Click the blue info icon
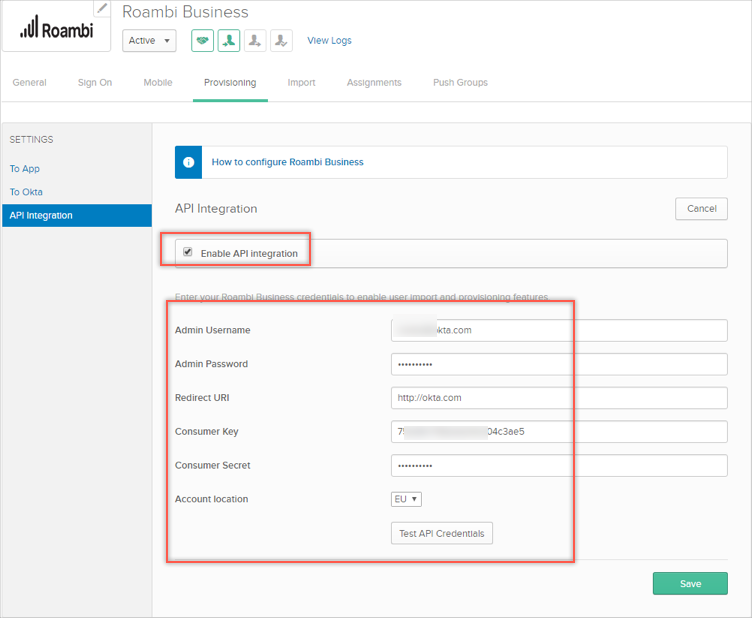752x618 pixels. pyautogui.click(x=188, y=162)
